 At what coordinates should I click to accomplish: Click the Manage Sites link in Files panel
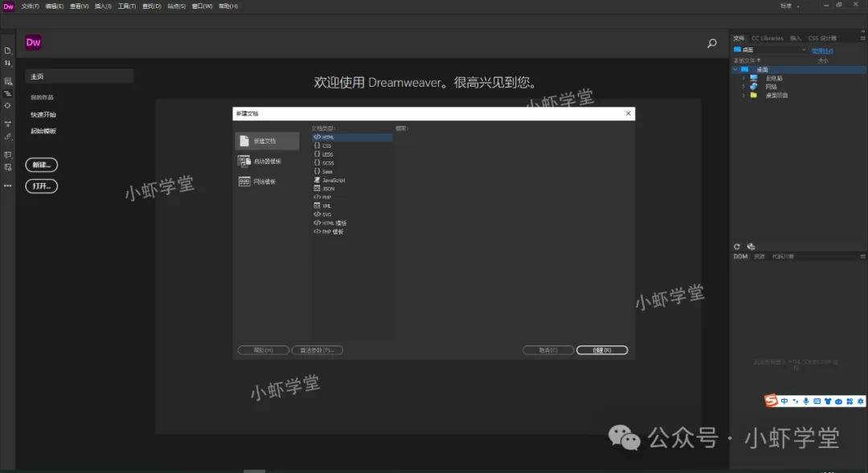tap(822, 51)
